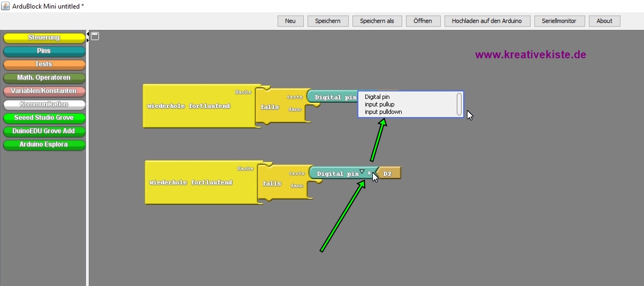Image resolution: width=644 pixels, height=286 pixels.
Task: Open the Pins block category
Action: coord(44,51)
